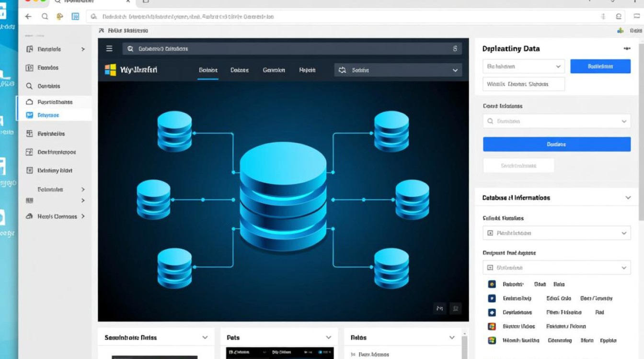The width and height of the screenshot is (644, 359).
Task: Click the browser back arrow
Action: click(28, 16)
